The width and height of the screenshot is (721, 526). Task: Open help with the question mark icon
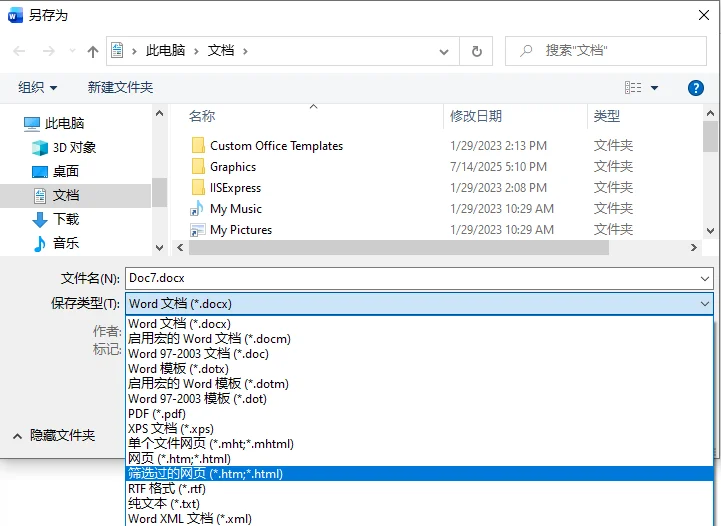[696, 87]
